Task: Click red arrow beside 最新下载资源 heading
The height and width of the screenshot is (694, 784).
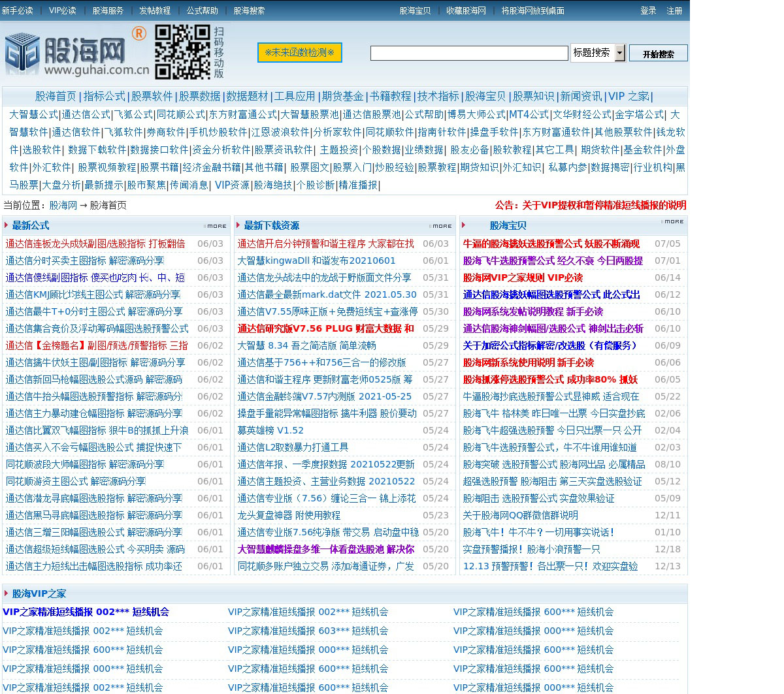Action: 238,225
